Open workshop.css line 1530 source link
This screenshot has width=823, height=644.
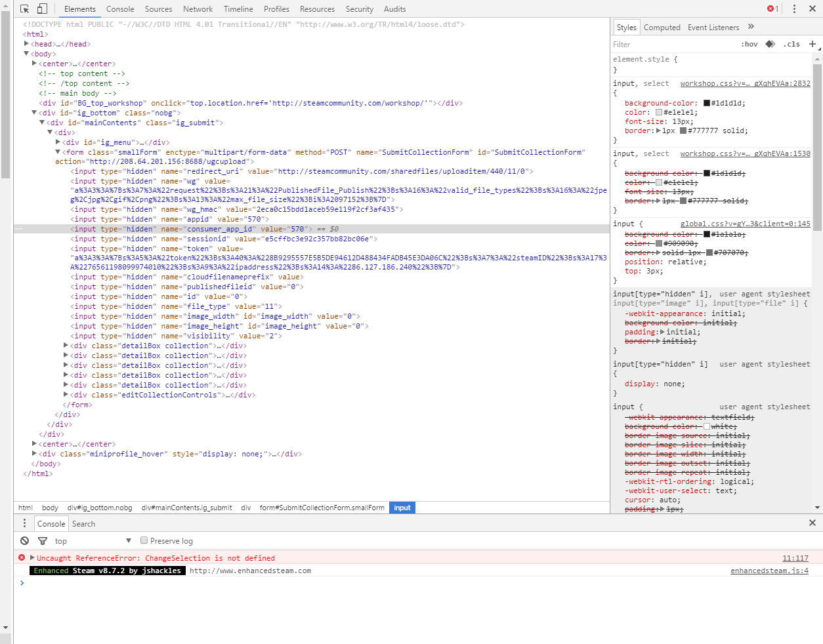tap(745, 153)
